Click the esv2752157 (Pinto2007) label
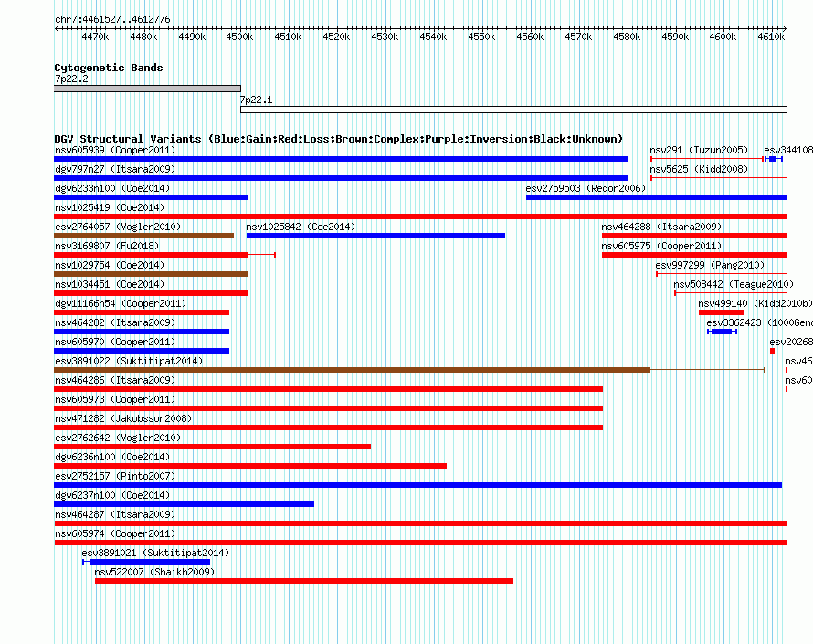 tap(115, 477)
